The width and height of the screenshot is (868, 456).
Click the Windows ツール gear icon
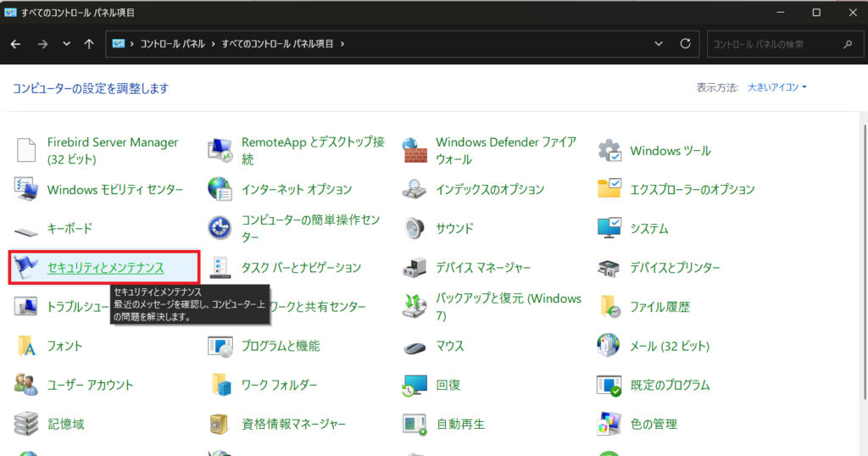click(x=609, y=150)
